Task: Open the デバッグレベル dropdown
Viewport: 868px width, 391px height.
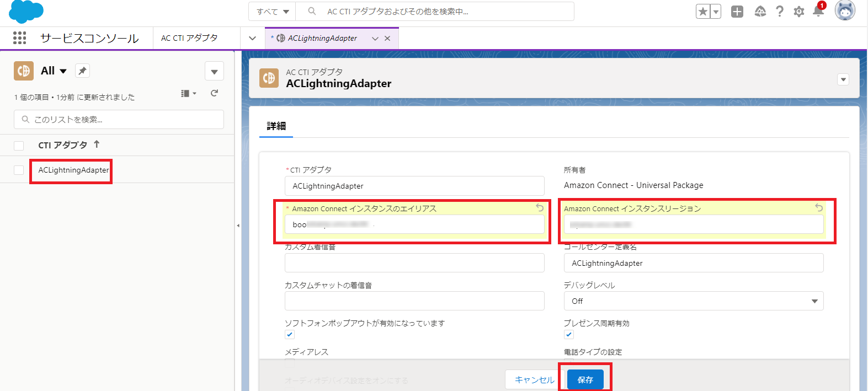Action: [694, 301]
